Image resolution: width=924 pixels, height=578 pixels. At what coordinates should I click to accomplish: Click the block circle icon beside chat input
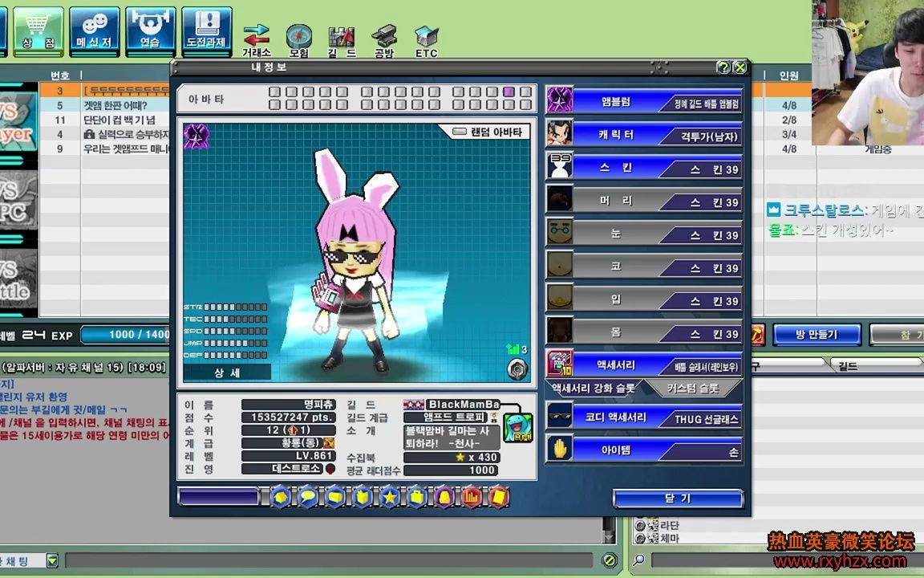pos(610,560)
